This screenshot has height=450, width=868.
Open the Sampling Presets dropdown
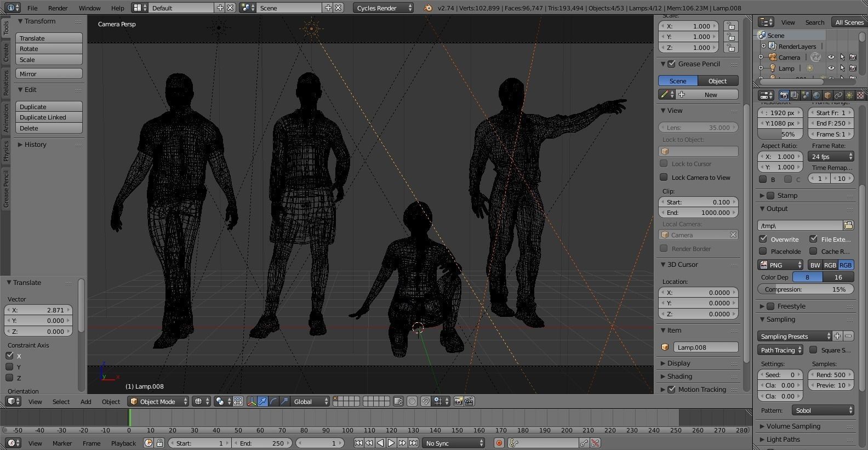tap(795, 336)
